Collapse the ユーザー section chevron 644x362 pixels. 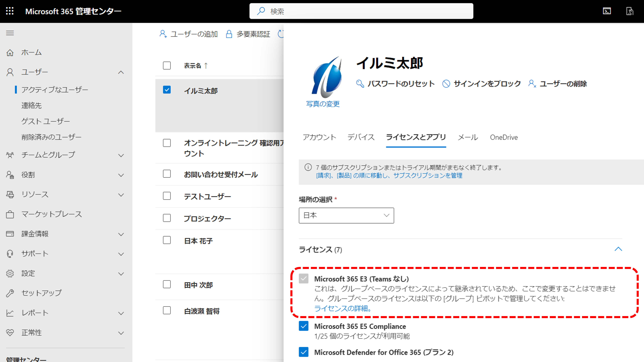click(121, 72)
